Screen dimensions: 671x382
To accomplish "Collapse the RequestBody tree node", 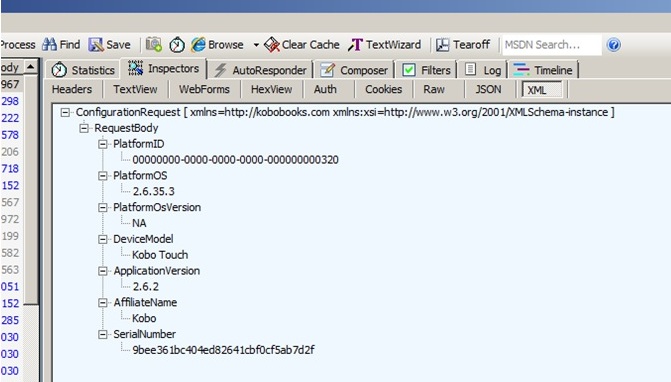I will [x=84, y=128].
